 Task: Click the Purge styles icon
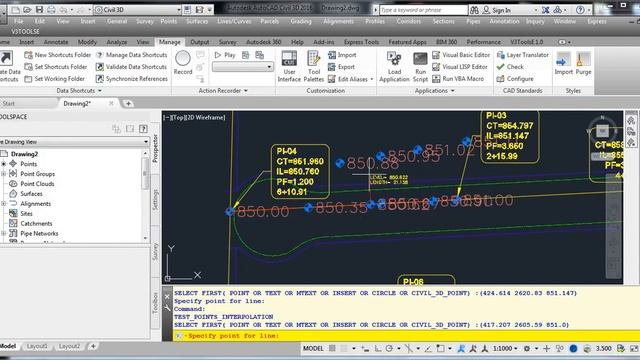pos(583,64)
